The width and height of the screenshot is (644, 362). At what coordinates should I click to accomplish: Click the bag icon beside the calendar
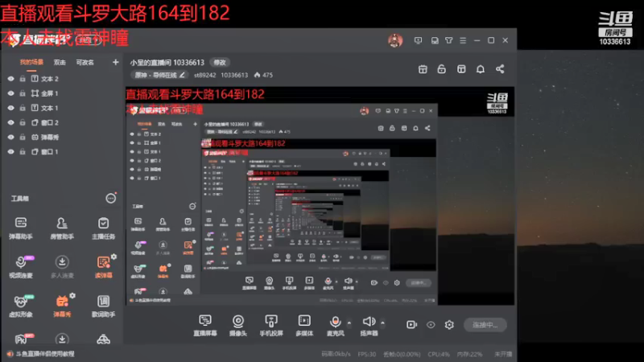(441, 69)
